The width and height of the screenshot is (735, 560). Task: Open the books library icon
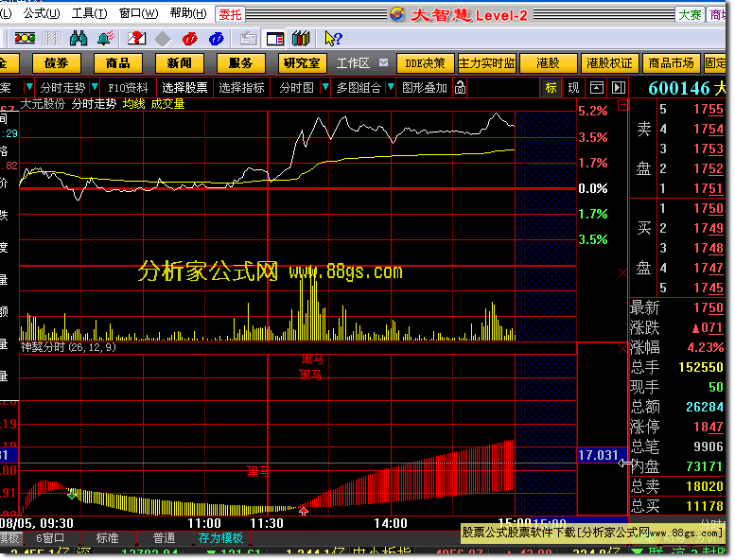301,38
